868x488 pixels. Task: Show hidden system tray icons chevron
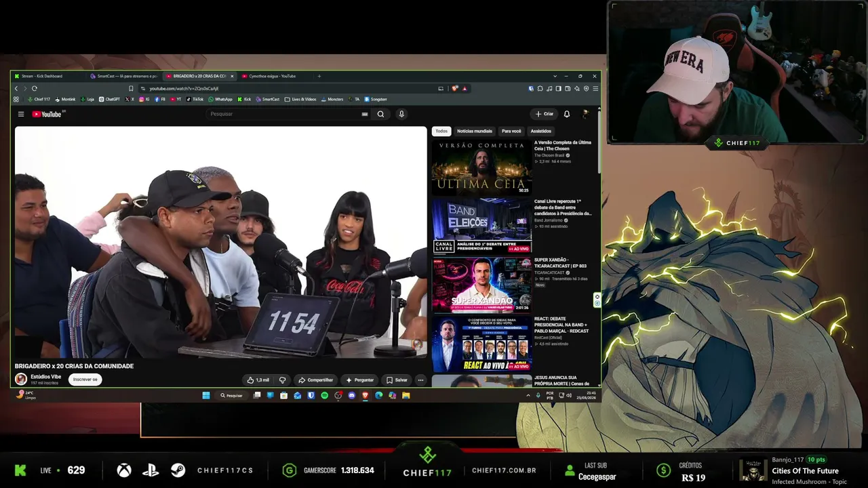tap(528, 395)
